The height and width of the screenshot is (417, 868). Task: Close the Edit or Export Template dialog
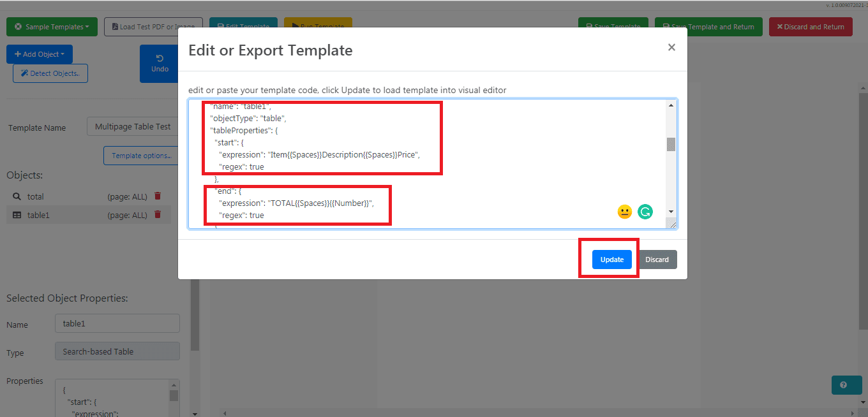671,47
